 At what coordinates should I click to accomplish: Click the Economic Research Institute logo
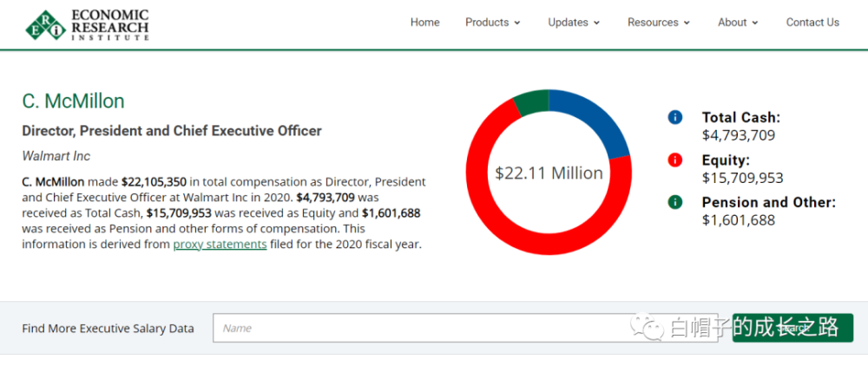(x=88, y=24)
